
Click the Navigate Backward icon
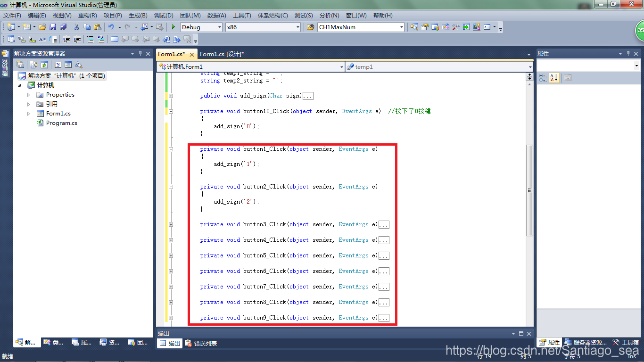144,27
